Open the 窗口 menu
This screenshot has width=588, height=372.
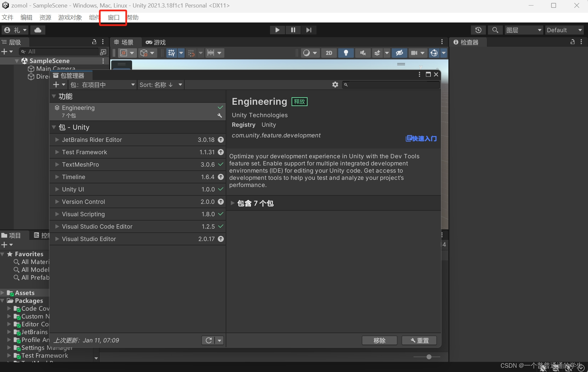[x=113, y=17]
